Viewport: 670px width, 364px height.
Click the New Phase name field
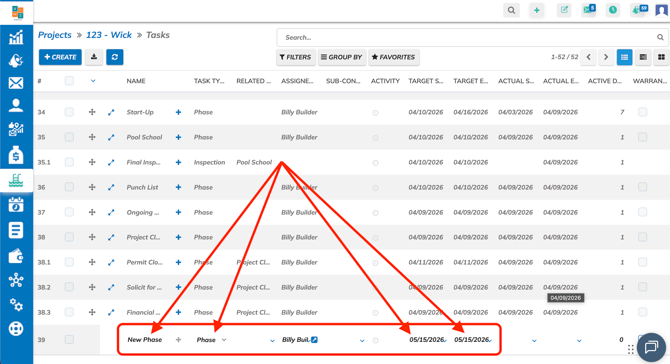coord(145,340)
